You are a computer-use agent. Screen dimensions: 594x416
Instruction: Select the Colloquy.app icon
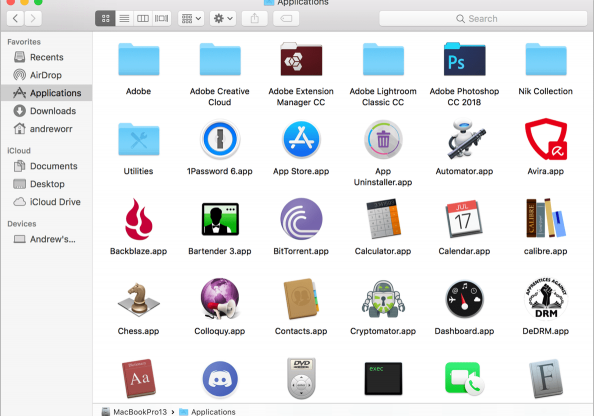[220, 299]
